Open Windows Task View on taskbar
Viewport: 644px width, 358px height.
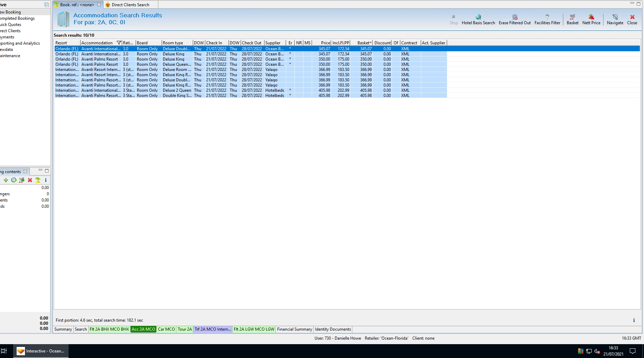(4, 351)
